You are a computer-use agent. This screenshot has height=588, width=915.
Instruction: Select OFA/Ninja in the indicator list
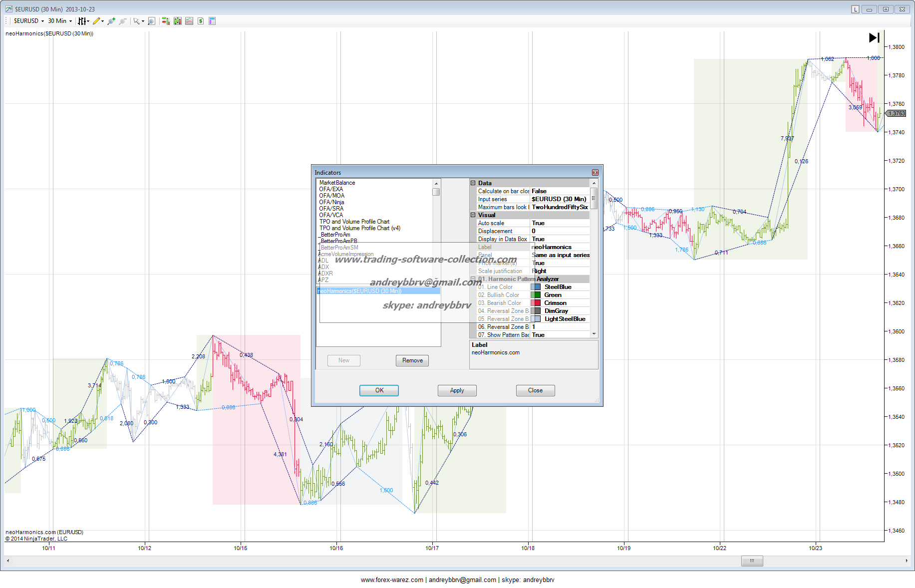(331, 202)
